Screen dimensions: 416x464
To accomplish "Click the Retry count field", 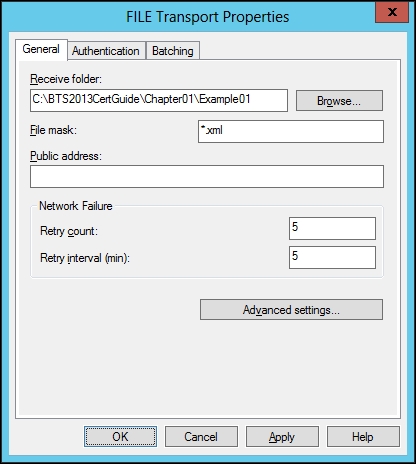I will point(332,228).
